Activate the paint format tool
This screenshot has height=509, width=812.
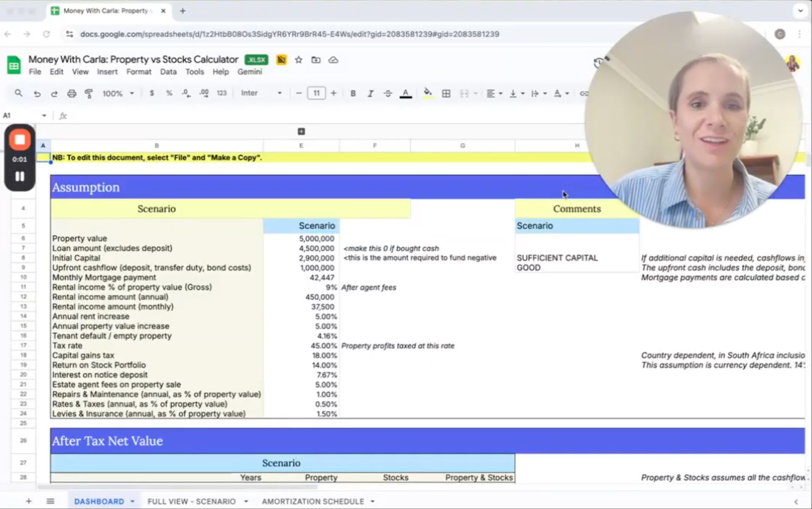(x=88, y=94)
